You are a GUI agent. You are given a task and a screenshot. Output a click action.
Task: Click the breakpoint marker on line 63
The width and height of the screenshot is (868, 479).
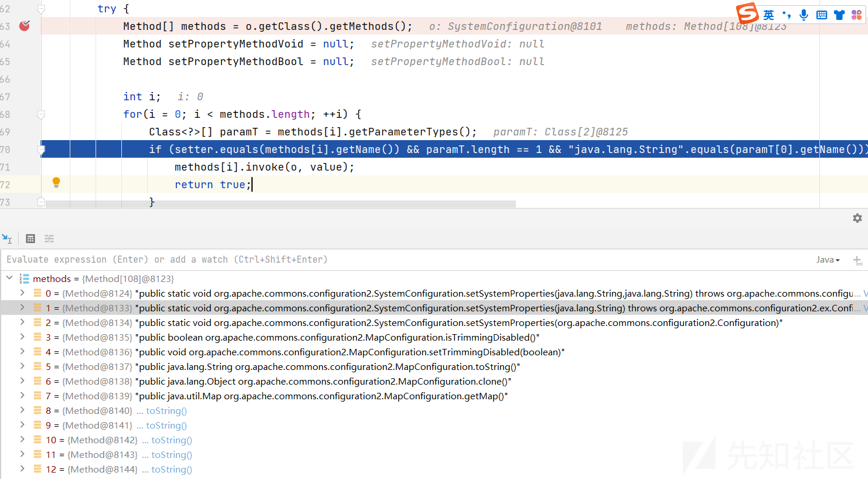pos(24,26)
